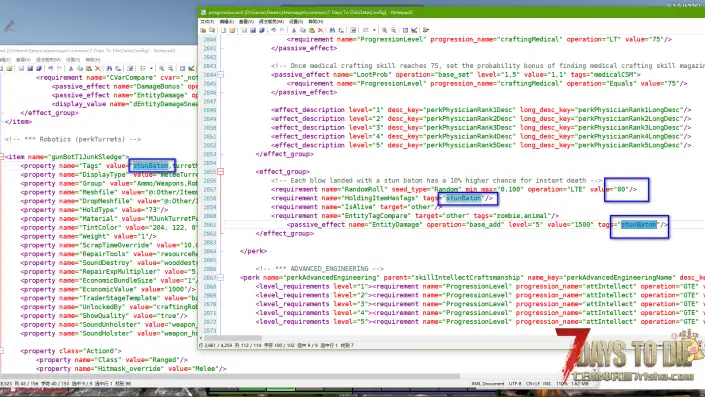Click Save As icon in front Notepad2 toolbar
The height and width of the screenshot is (397, 705).
tap(253, 30)
